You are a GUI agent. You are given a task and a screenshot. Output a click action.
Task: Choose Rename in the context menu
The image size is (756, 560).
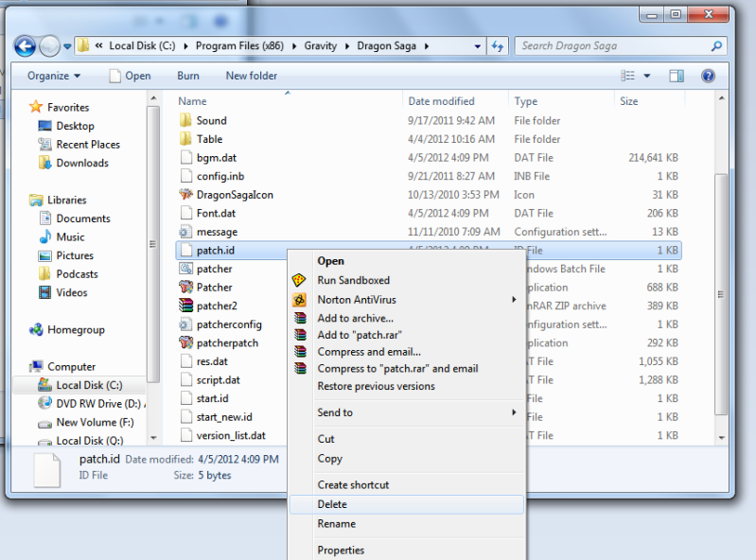[407, 524]
